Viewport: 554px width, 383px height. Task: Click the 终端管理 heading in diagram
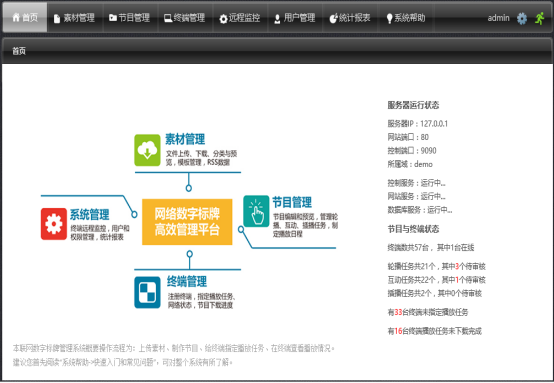(x=187, y=282)
